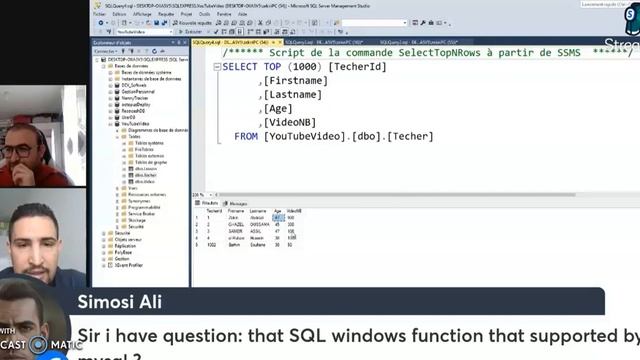Open the Requête menu

point(166,14)
